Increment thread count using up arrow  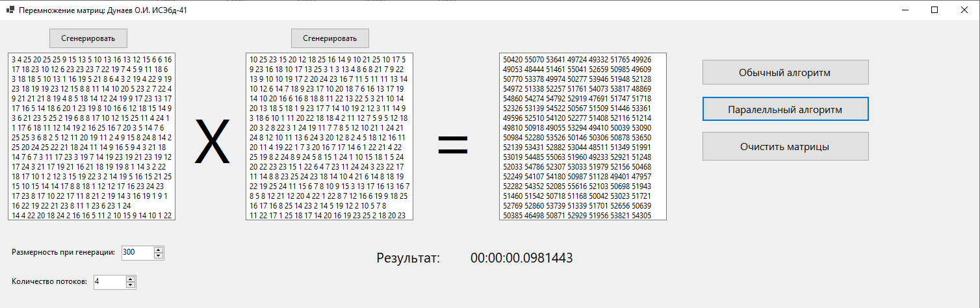[x=131, y=279]
